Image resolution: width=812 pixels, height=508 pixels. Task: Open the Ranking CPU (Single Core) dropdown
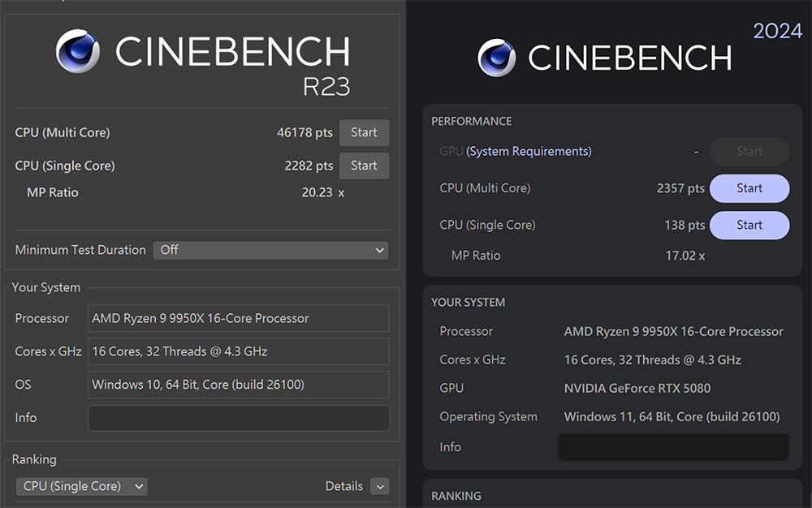[x=81, y=486]
